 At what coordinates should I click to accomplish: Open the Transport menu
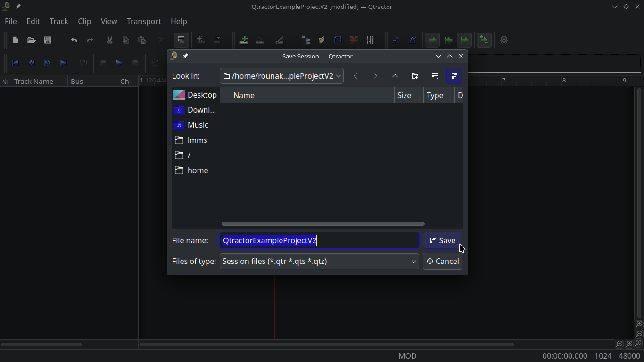144,21
